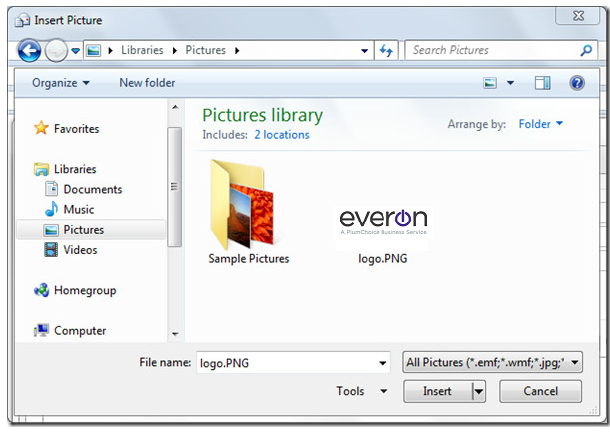Image resolution: width=610 pixels, height=432 pixels.
Task: Click the Sample Pictures folder name
Action: point(249,258)
